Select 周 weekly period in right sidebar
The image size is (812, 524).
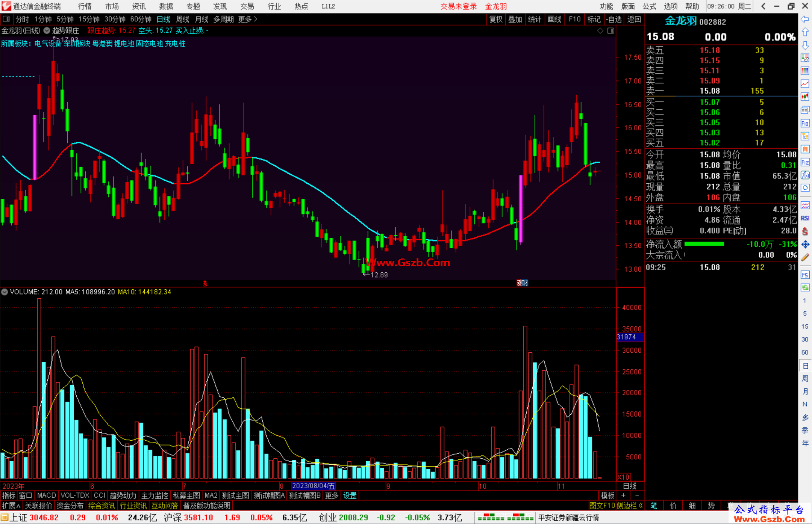[805, 379]
